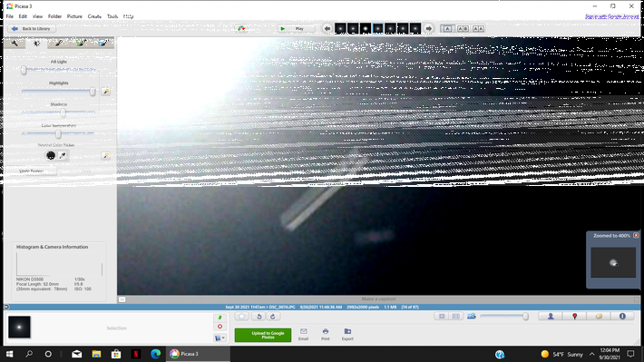Star the current photo
The width and height of the screenshot is (644, 362).
tap(241, 317)
